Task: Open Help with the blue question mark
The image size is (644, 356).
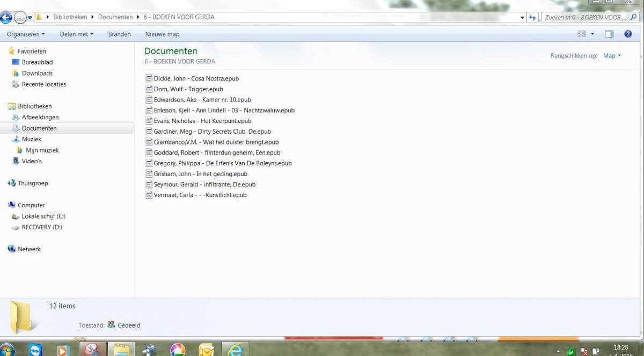Action: coord(628,34)
